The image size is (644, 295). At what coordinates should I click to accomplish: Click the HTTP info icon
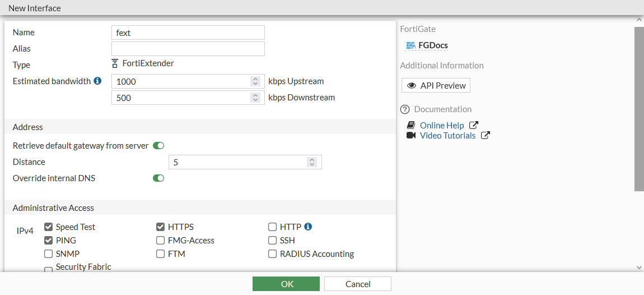pos(308,227)
